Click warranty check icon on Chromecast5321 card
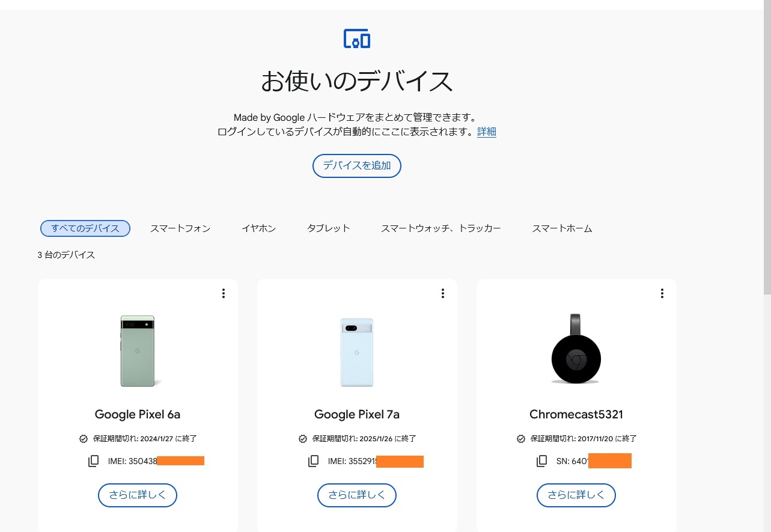771x532 pixels. (521, 439)
